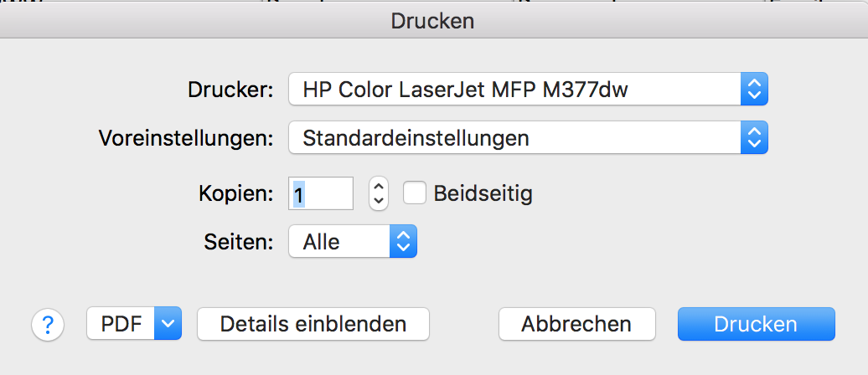Click blue chevron arrows on Seiten selector

pyautogui.click(x=403, y=243)
